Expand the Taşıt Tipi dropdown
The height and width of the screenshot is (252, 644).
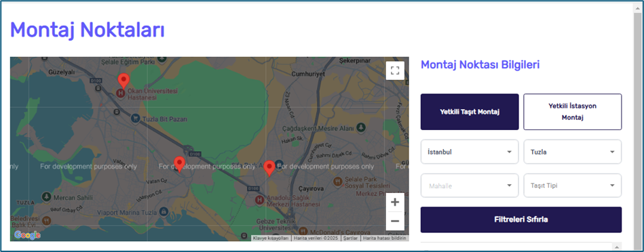tap(573, 186)
